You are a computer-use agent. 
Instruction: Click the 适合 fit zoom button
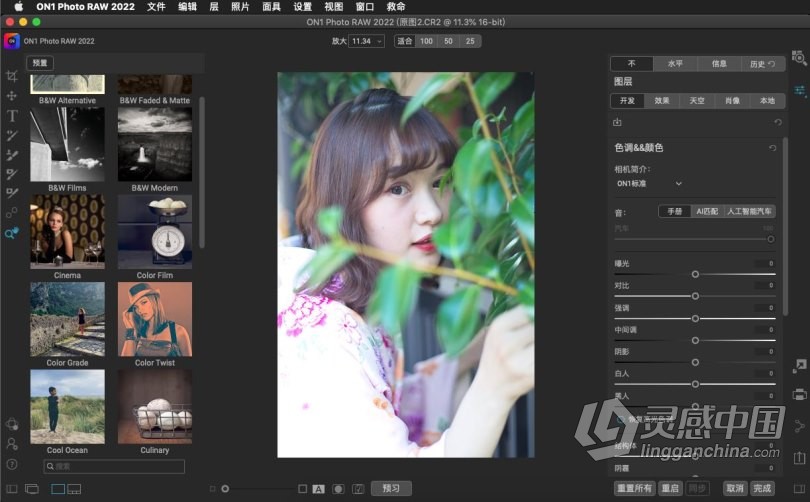tap(404, 41)
